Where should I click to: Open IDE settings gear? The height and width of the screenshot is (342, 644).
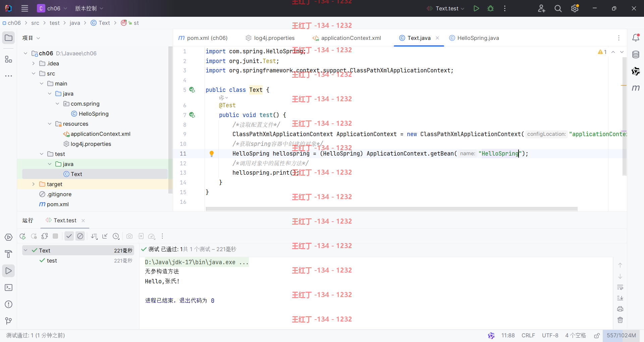click(x=575, y=8)
